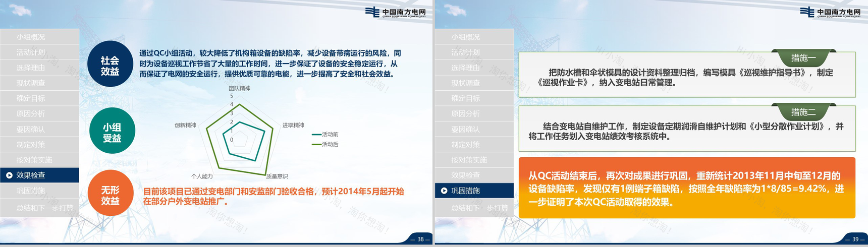Click the China Southern Power Grid logo on slide 39
868x247 pixels.
coord(830,12)
